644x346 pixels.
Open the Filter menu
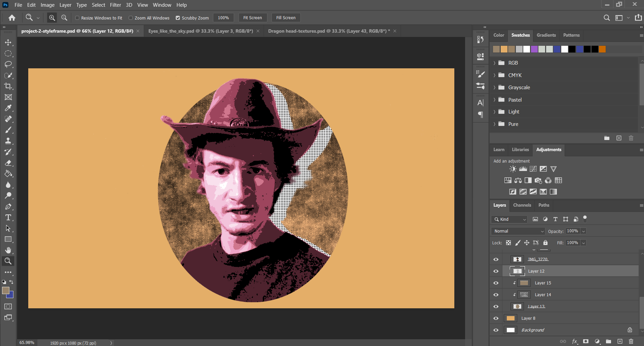tap(115, 5)
